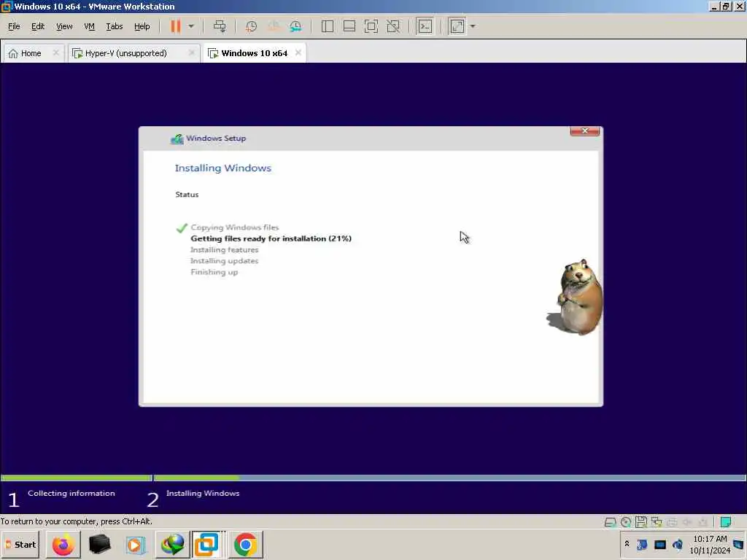Open the File menu
The image size is (747, 560).
tap(14, 26)
